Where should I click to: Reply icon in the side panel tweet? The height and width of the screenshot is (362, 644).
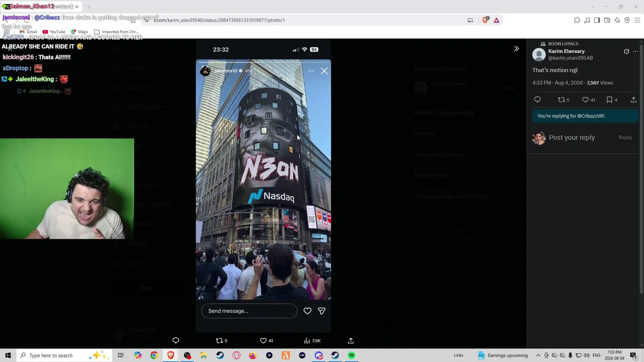click(537, 100)
